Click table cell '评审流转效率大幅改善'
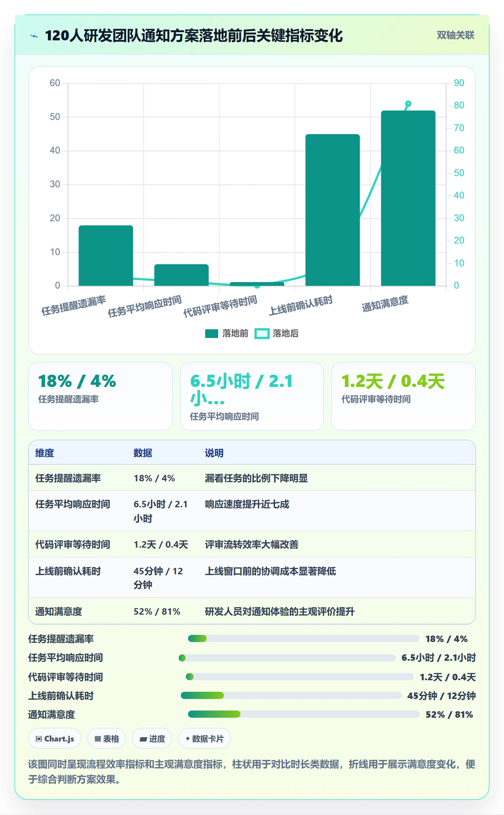 pyautogui.click(x=252, y=544)
